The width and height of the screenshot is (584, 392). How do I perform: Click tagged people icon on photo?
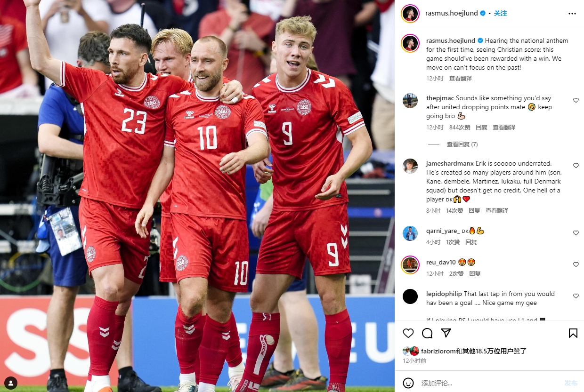10,383
